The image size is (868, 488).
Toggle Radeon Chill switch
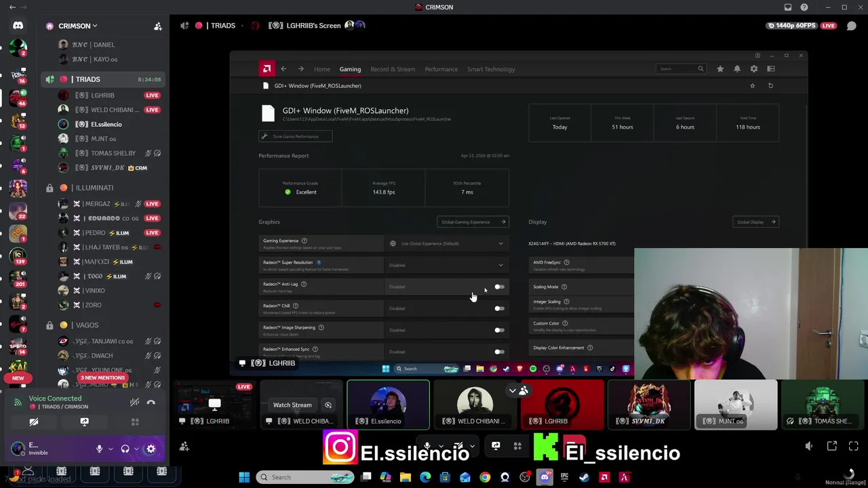click(499, 308)
